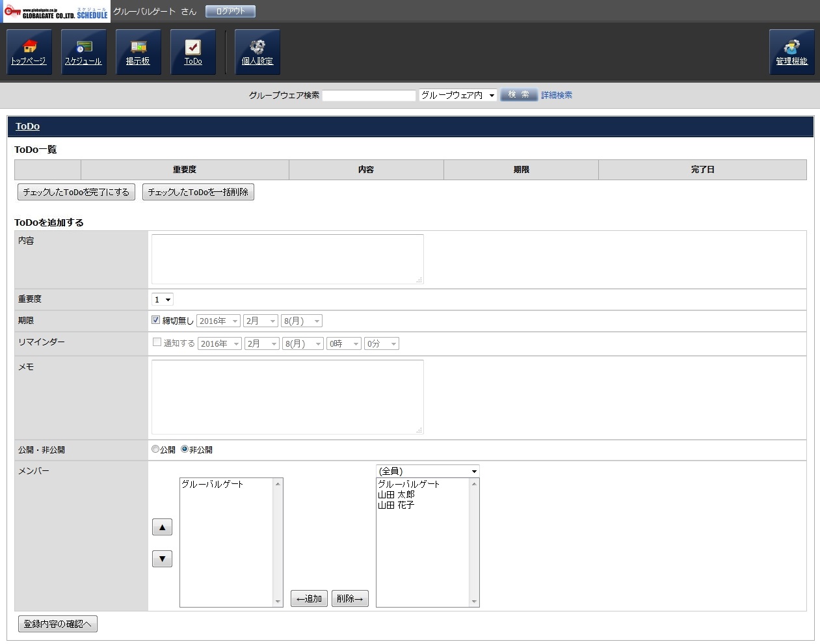820x644 pixels.
Task: Uncheck the 締切無し checkbox
Action: click(x=156, y=320)
